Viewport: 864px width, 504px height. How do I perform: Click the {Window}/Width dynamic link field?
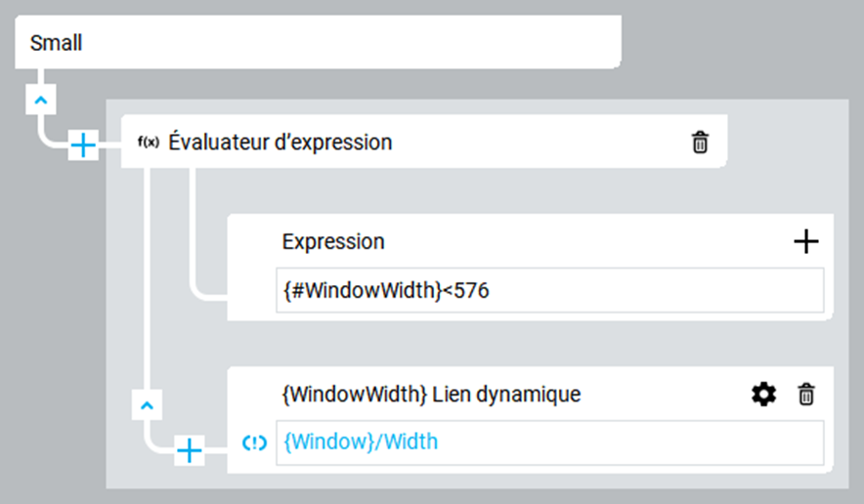550,442
